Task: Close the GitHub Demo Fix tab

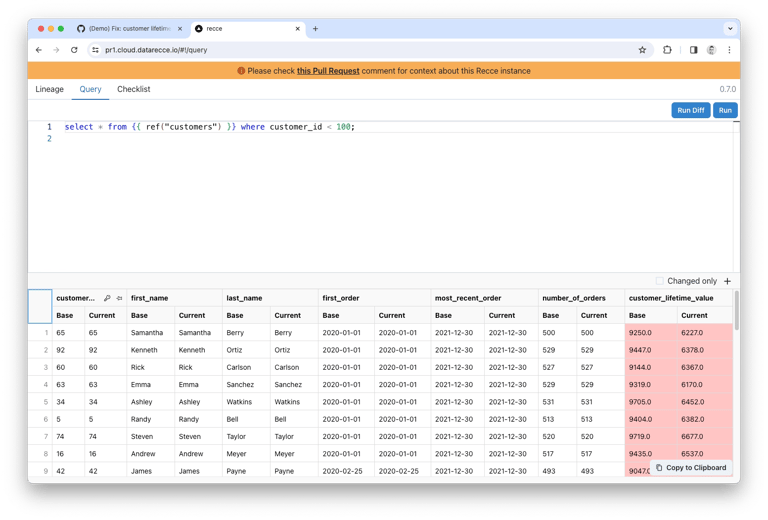Action: [x=180, y=29]
